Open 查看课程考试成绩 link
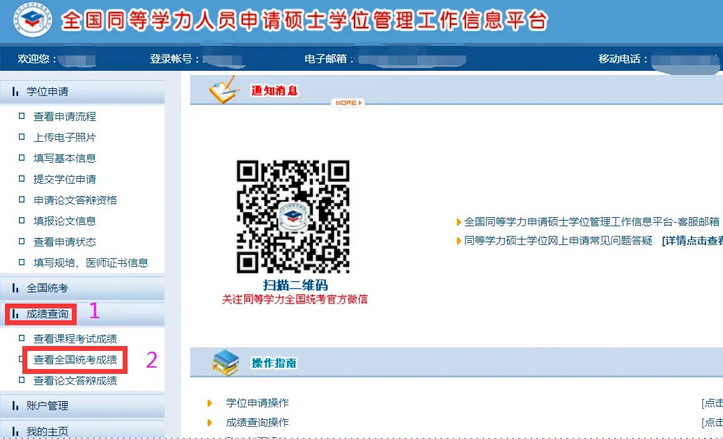This screenshot has height=439, width=723. point(75,339)
